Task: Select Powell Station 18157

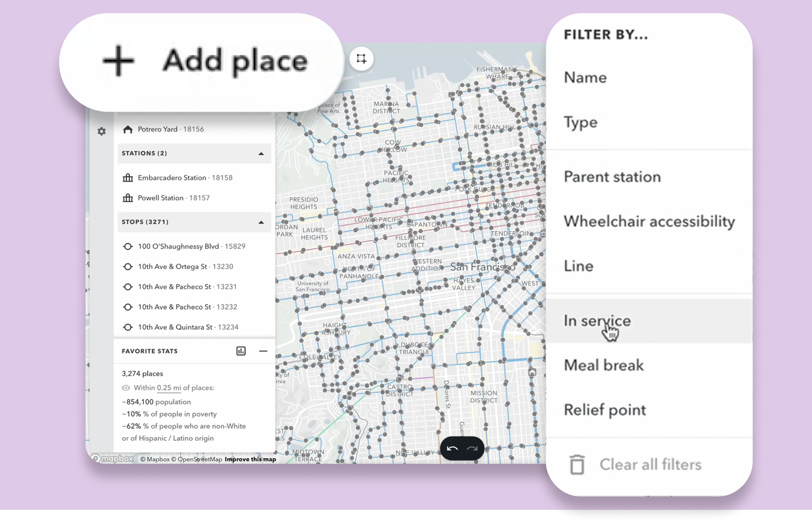Action: click(194, 198)
